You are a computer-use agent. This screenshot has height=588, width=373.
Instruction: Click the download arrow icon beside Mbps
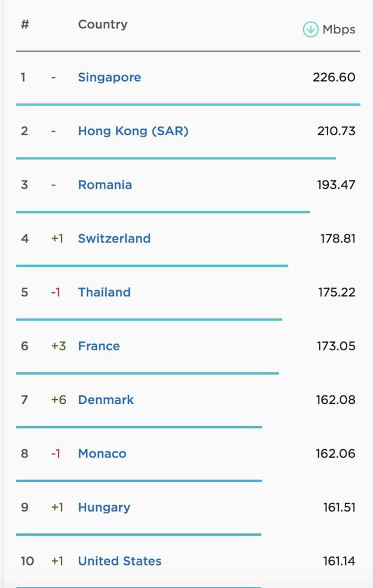tap(311, 30)
